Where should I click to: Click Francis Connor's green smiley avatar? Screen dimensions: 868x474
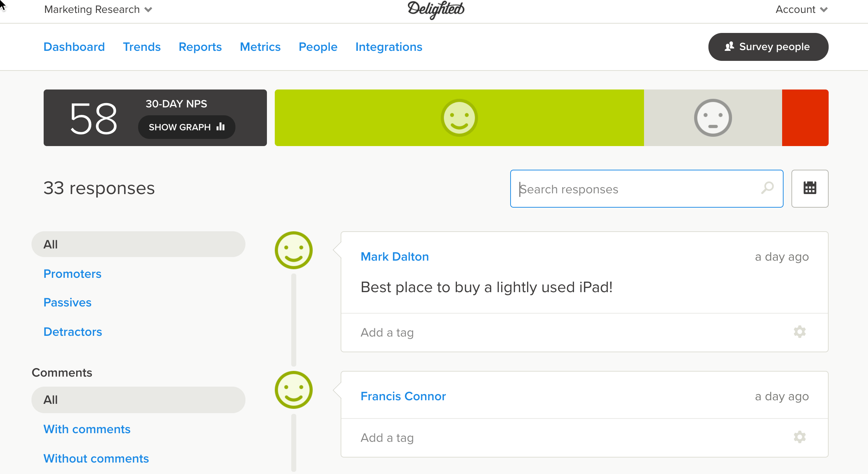[x=294, y=390]
